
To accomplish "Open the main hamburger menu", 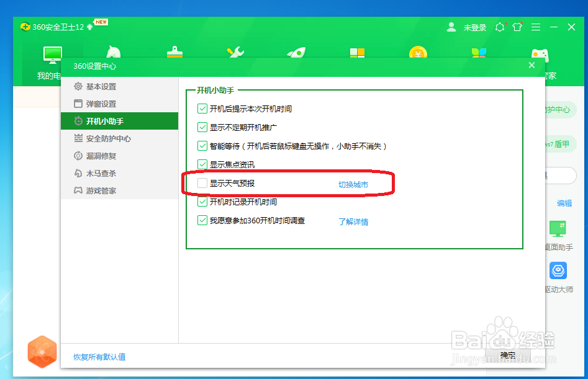I will (536, 27).
